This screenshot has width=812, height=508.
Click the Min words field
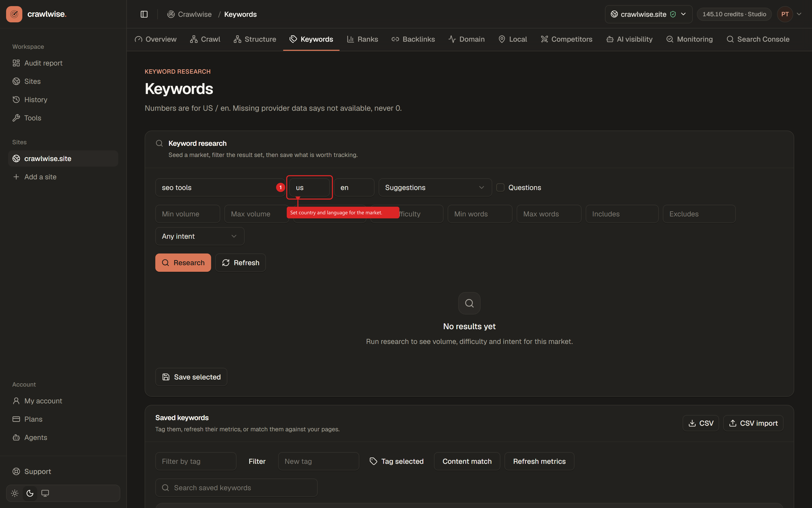(x=480, y=214)
